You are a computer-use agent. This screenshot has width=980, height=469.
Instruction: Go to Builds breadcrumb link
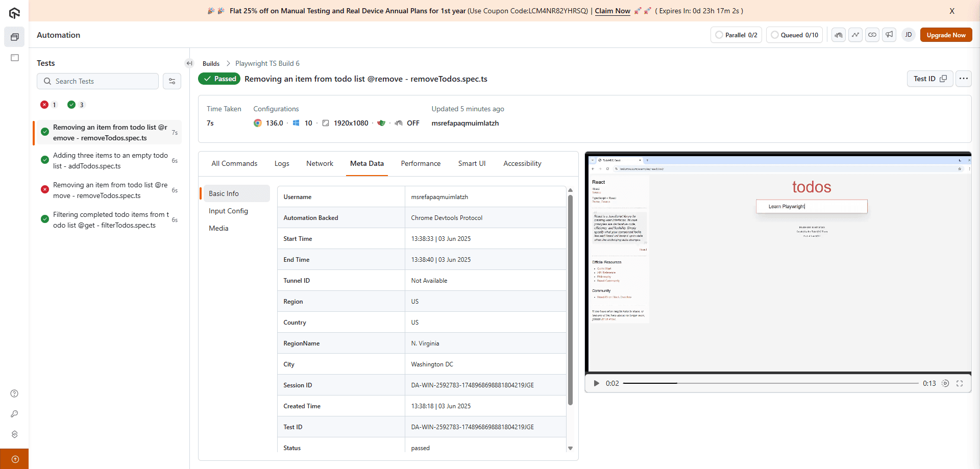click(x=211, y=63)
